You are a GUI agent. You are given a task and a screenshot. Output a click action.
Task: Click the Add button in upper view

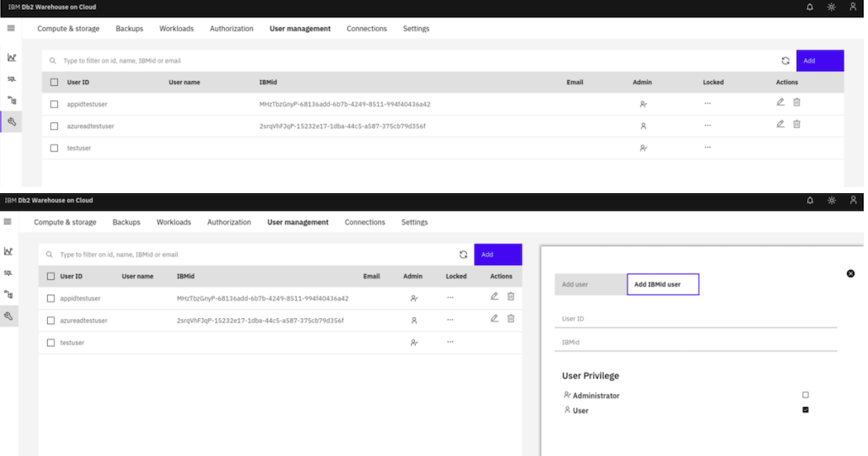coord(820,61)
